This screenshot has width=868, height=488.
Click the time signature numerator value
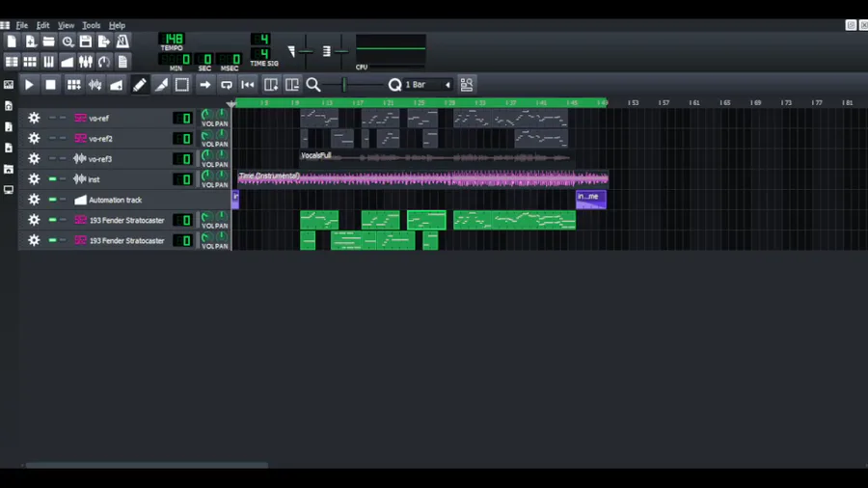click(260, 39)
